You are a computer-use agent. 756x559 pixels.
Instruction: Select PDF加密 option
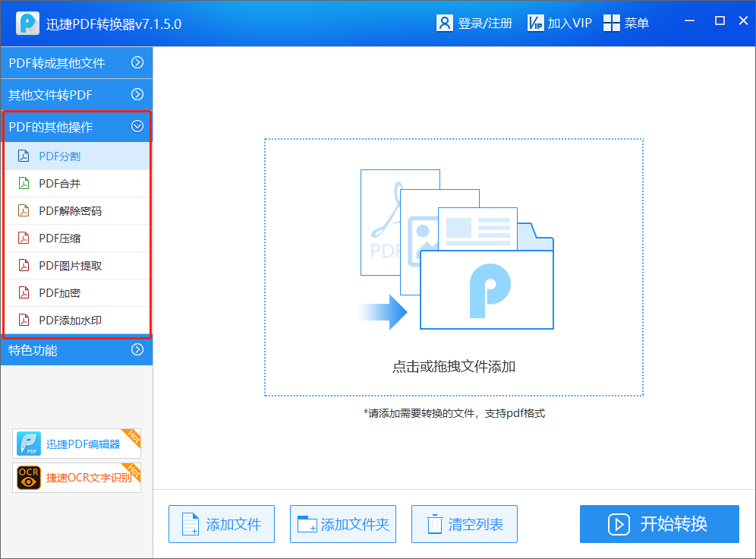point(77,292)
